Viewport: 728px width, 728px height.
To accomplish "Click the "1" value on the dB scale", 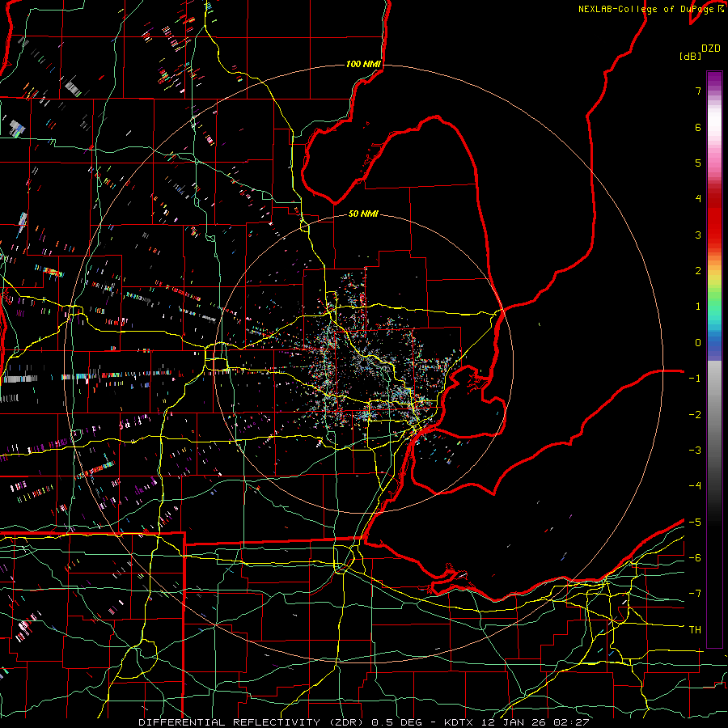I will (698, 307).
